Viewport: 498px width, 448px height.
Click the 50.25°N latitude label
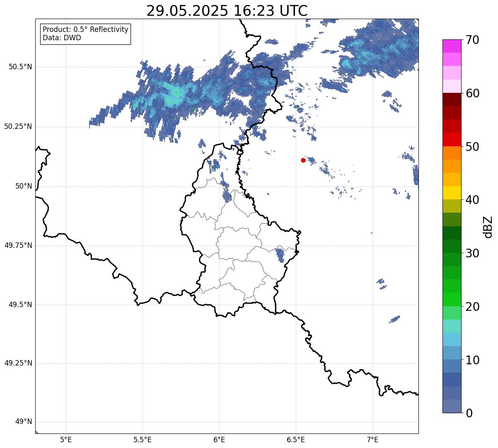(x=18, y=127)
